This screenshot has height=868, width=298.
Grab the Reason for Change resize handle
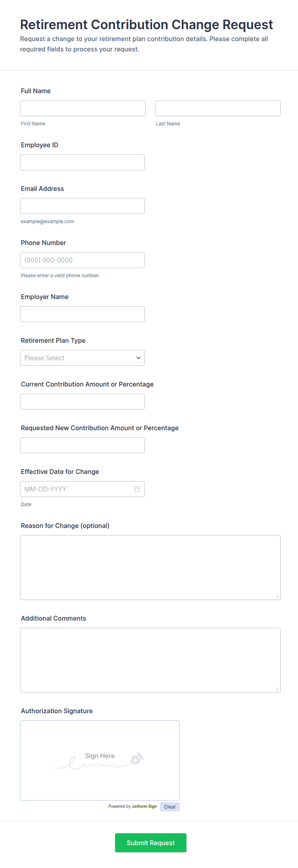(x=277, y=597)
